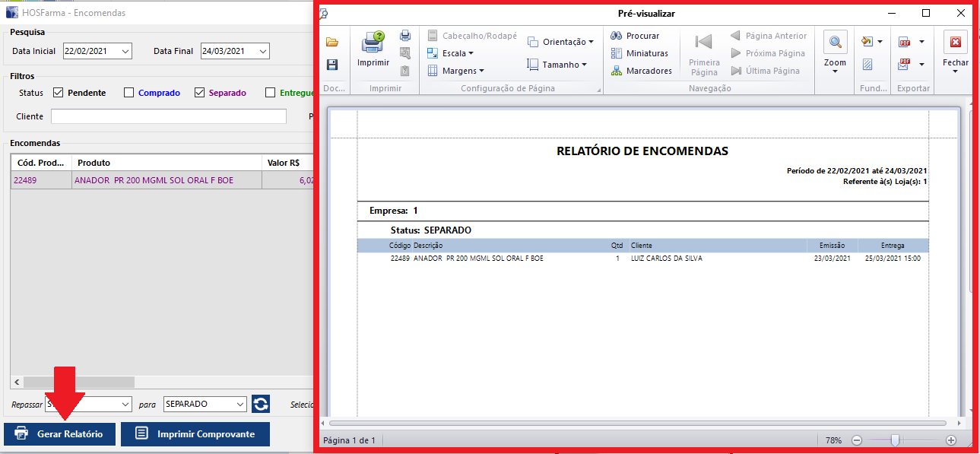This screenshot has height=454, width=980.
Task: Click the zoom slider handle at 78%
Action: 896,440
